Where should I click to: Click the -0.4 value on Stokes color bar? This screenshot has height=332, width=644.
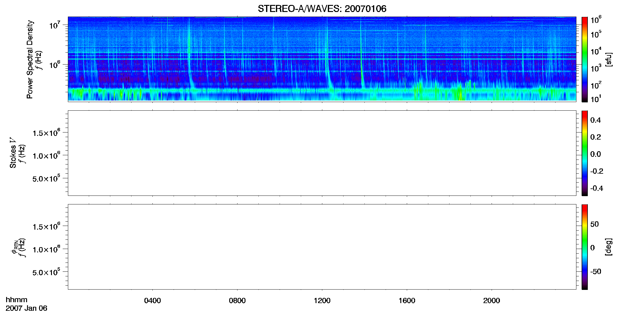[x=597, y=188]
